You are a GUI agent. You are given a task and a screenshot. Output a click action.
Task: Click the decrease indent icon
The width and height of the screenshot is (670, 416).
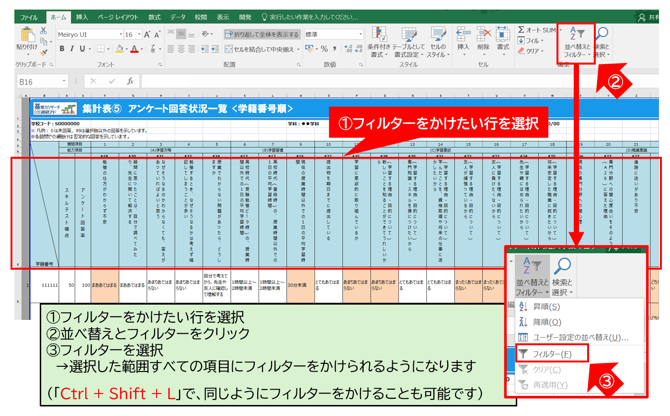pyautogui.click(x=204, y=49)
